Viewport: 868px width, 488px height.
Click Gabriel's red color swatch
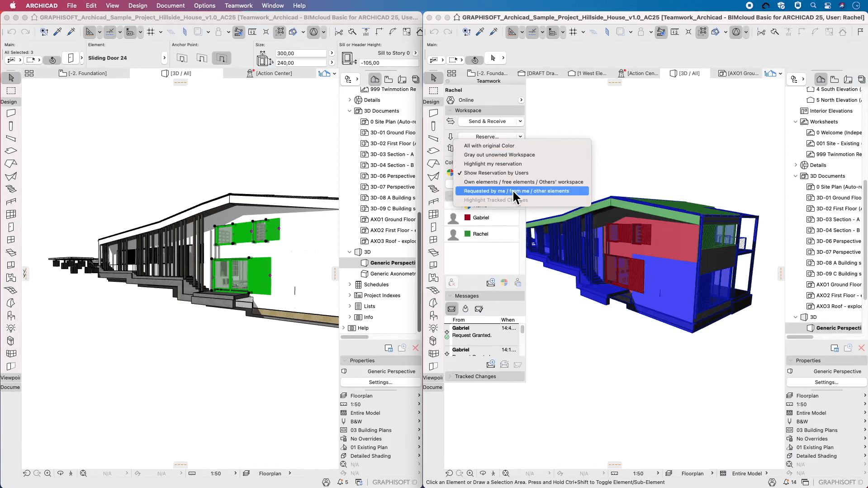click(x=467, y=218)
